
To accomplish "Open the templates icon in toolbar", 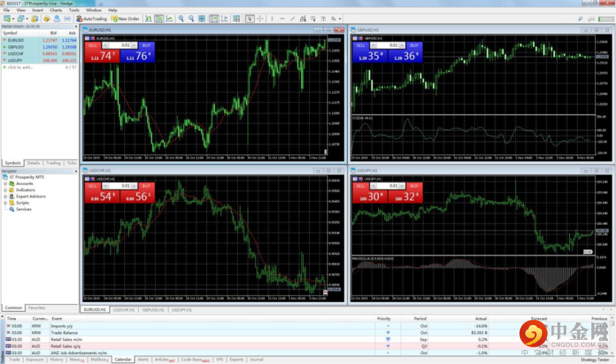I will [x=237, y=18].
